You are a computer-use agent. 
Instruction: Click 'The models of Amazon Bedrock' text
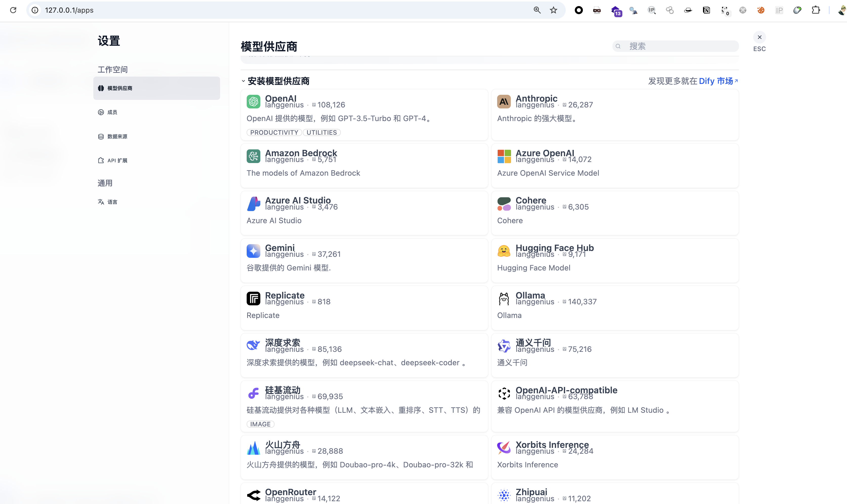(303, 173)
